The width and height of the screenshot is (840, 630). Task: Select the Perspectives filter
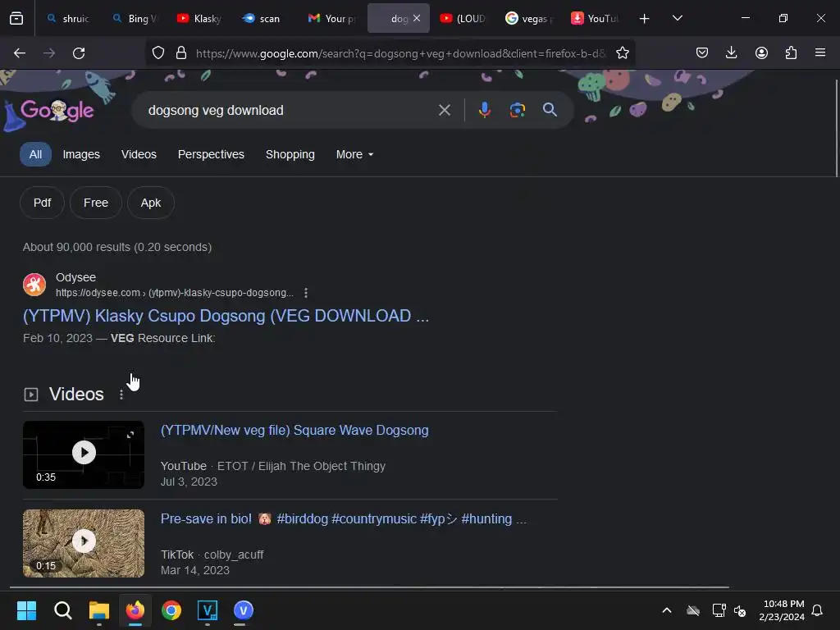click(x=211, y=154)
